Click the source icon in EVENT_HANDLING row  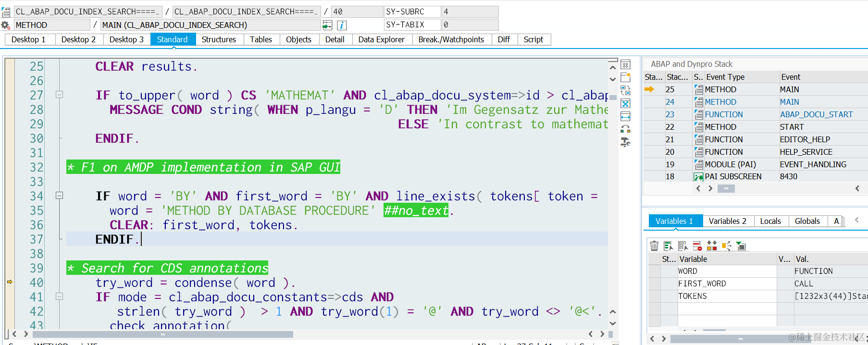coord(699,164)
